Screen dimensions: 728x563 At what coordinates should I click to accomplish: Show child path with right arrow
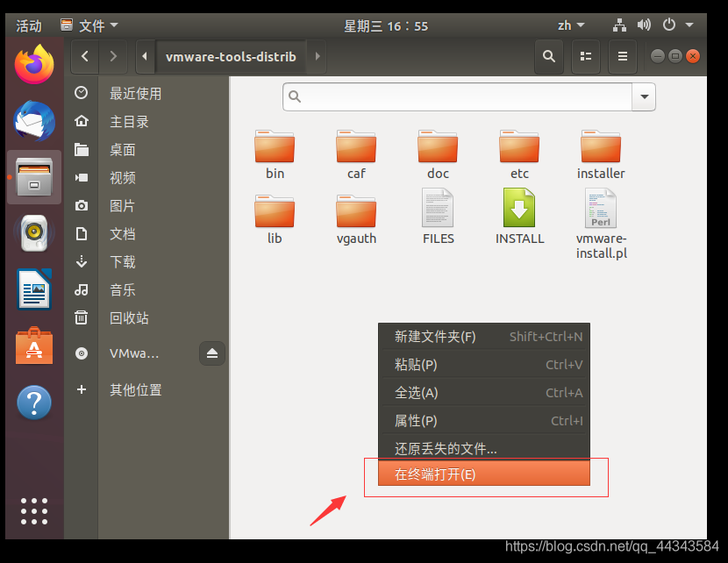point(318,57)
